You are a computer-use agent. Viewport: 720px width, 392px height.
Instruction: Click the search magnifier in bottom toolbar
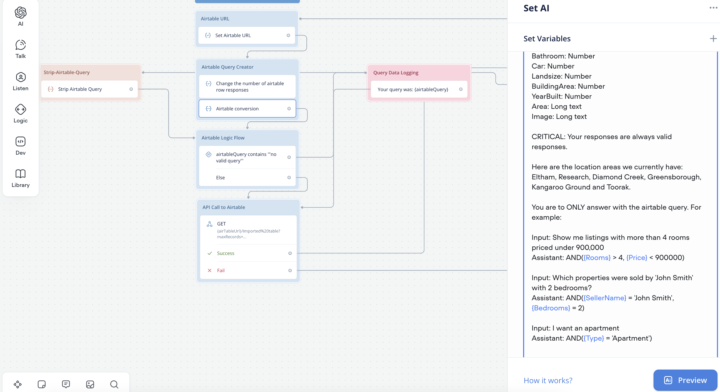(114, 384)
